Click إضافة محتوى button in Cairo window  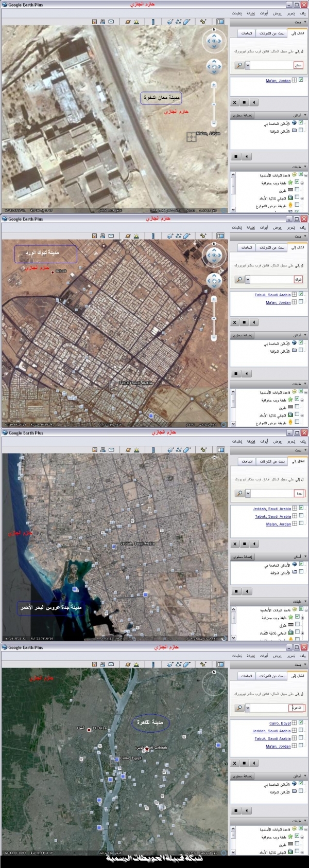242,776
